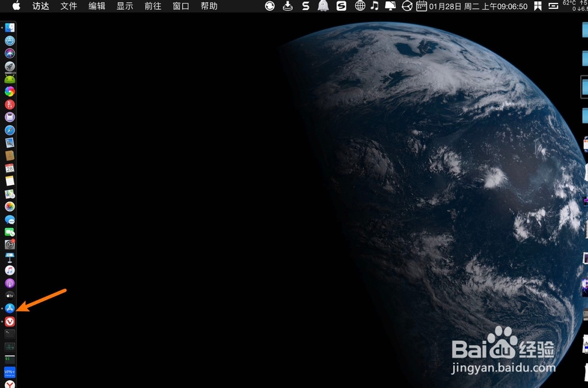Open the 显示 menu
Screen dimensions: 588x388
[x=125, y=6]
